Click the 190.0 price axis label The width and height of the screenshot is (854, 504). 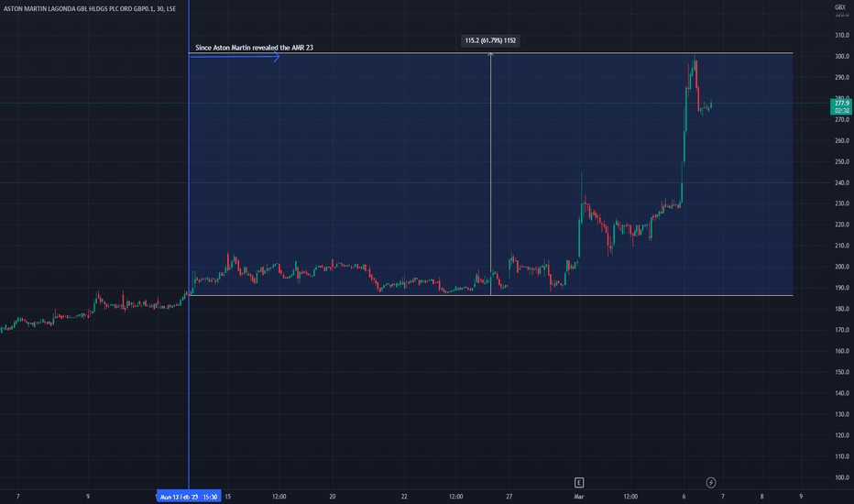tap(842, 288)
